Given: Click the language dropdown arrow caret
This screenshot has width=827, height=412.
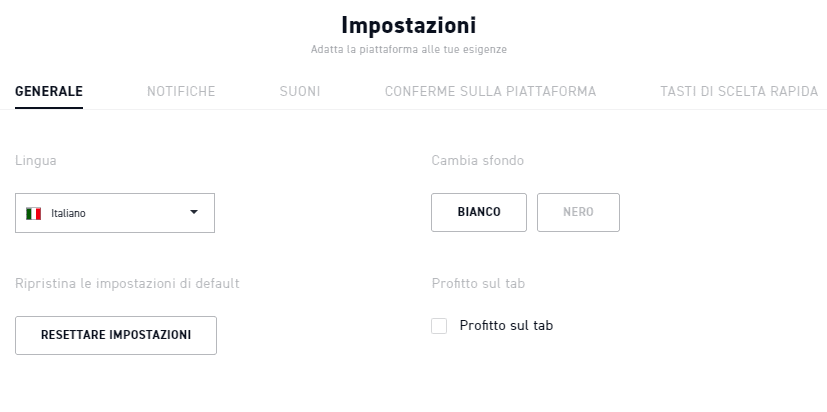Looking at the screenshot, I should click(194, 212).
